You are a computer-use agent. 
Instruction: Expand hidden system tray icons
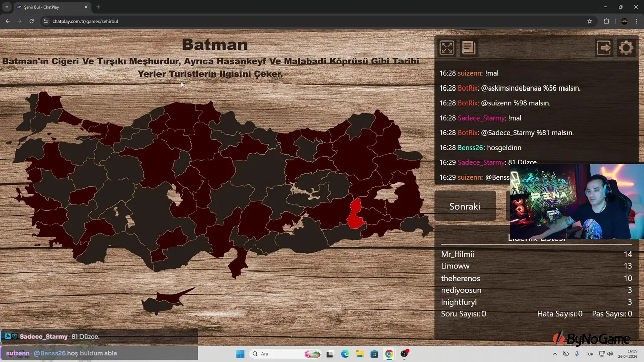click(555, 354)
